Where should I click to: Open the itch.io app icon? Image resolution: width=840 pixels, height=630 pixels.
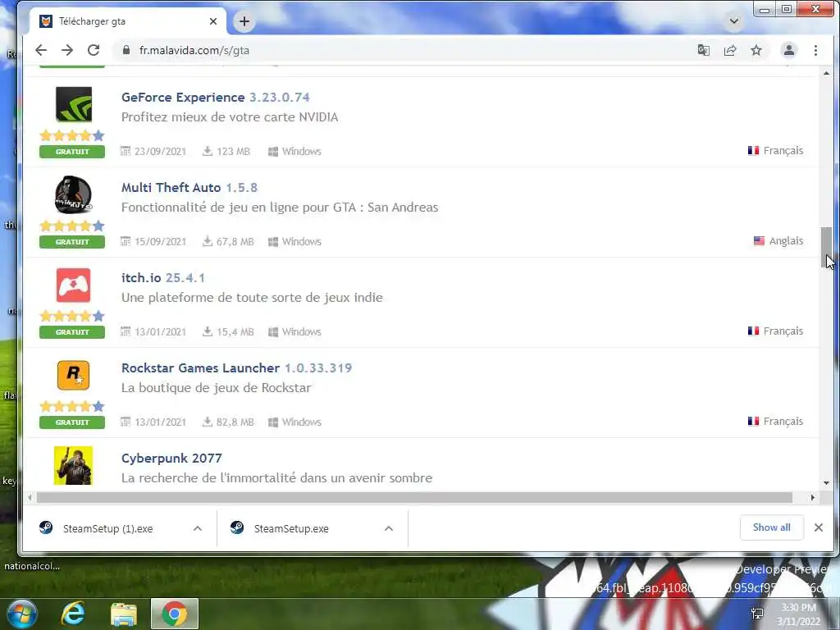pos(73,285)
